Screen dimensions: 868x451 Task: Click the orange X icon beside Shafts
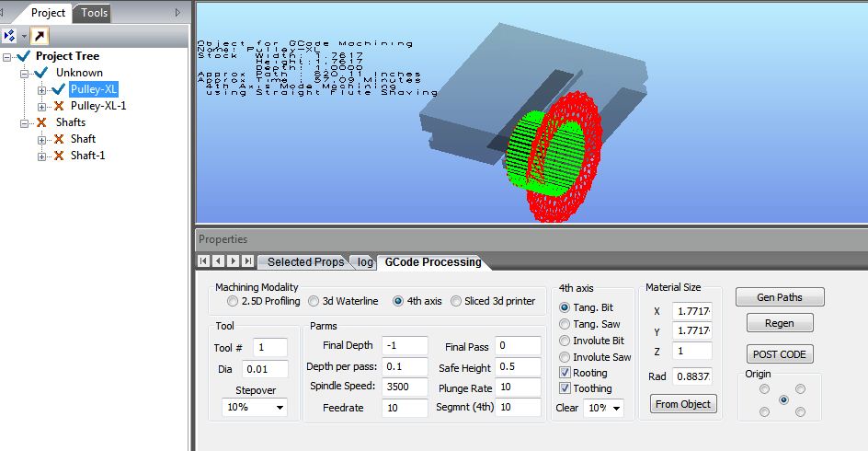pos(40,122)
